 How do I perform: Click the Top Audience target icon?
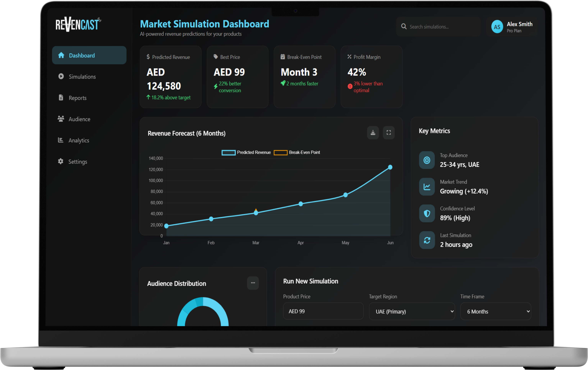(427, 160)
